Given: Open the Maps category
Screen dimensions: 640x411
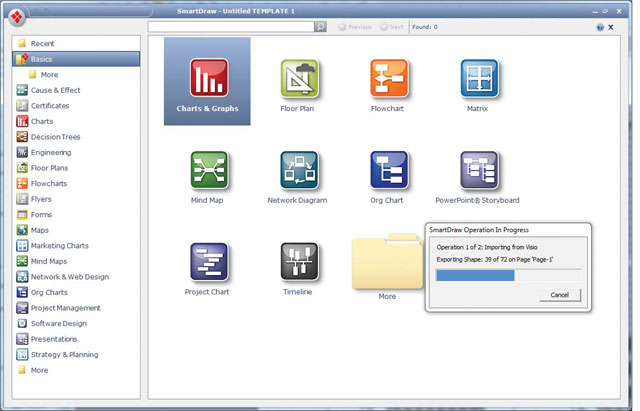Looking at the screenshot, I should click(76, 230).
